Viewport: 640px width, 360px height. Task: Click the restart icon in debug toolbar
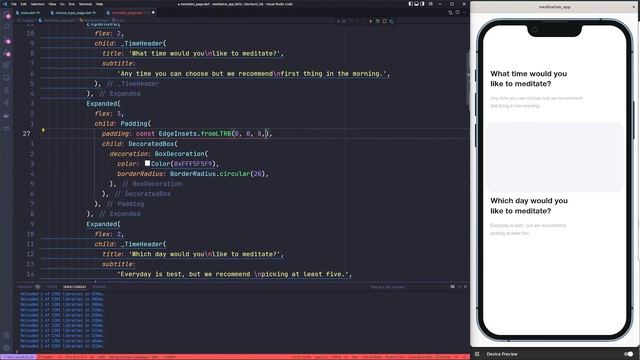[378, 21]
